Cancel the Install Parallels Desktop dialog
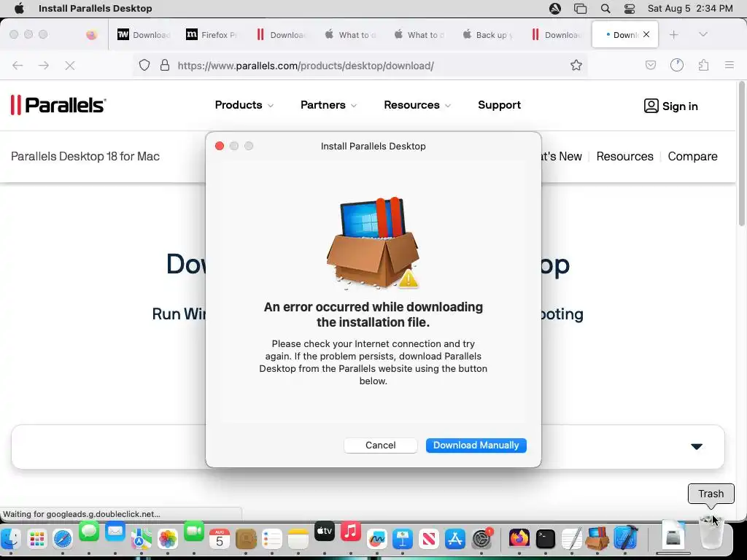This screenshot has width=747, height=560. coord(380,446)
